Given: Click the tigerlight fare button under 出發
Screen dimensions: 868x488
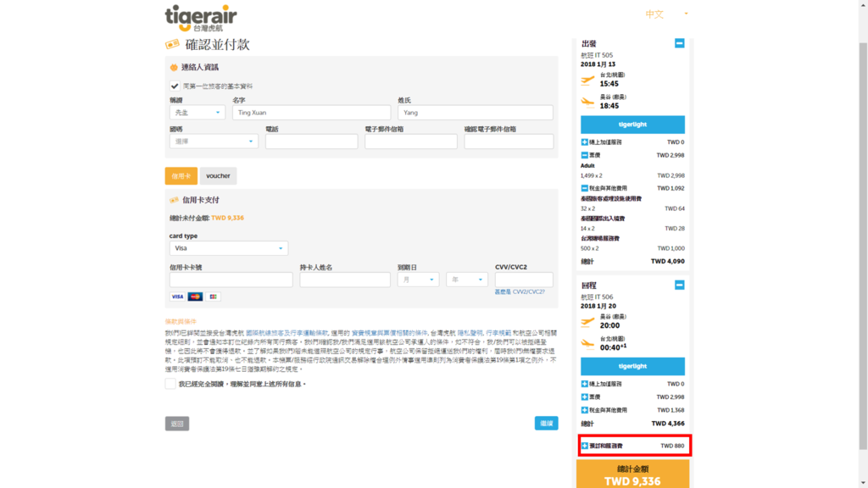Looking at the screenshot, I should 632,125.
